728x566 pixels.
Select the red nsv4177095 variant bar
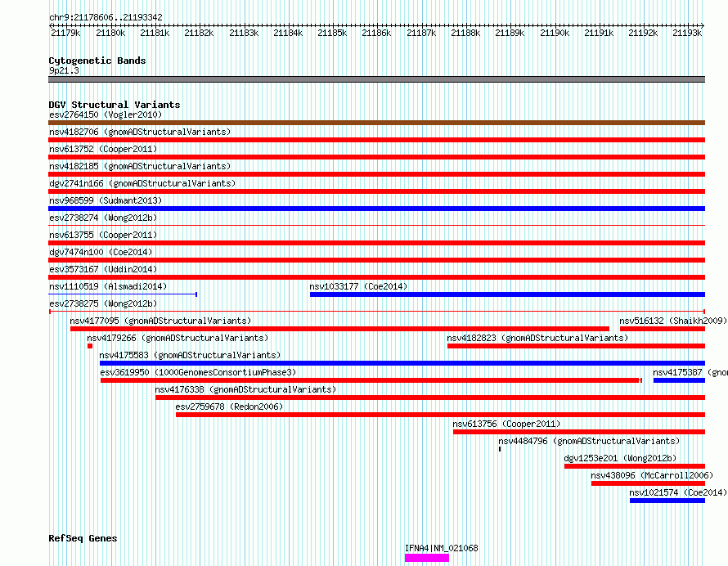pyautogui.click(x=339, y=329)
